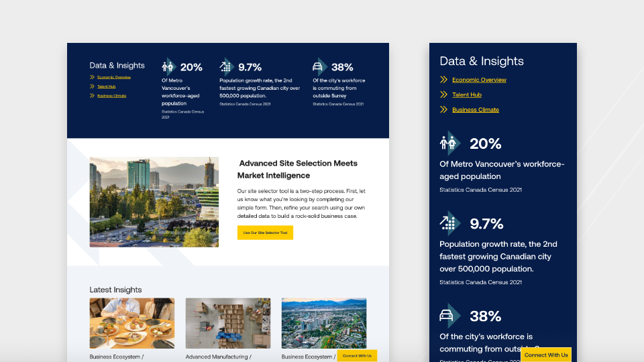Click car icon beside 38% in desktop mockup
644x362 pixels.
pos(319,66)
